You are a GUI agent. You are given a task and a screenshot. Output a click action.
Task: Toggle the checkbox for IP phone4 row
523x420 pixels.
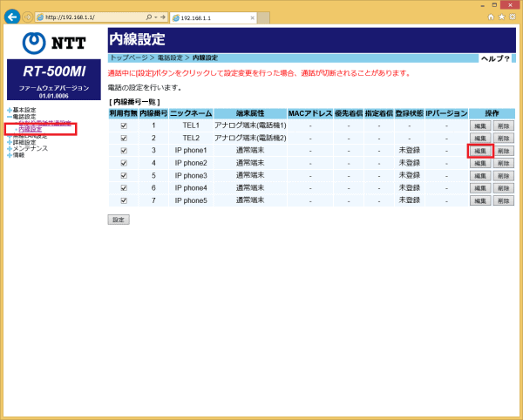point(124,188)
